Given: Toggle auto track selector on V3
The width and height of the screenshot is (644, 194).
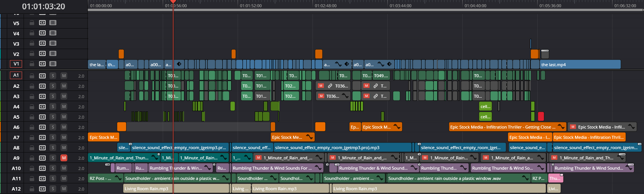Looking at the screenshot, I should (x=42, y=43).
